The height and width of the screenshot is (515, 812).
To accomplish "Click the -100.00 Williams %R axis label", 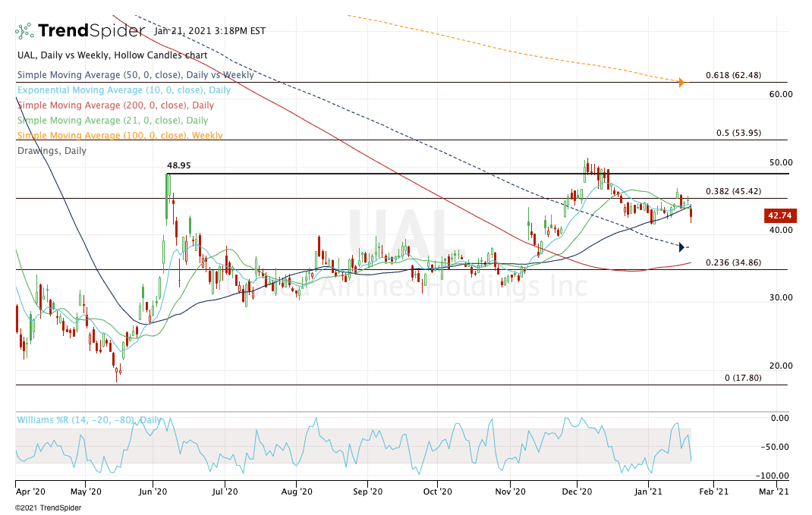I will (772, 476).
